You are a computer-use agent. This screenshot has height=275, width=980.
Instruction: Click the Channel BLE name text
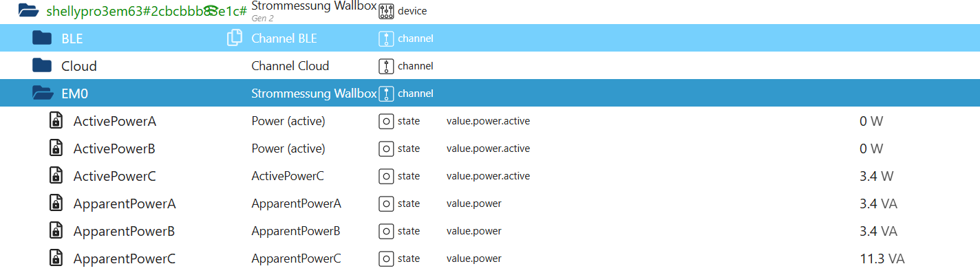(x=284, y=38)
